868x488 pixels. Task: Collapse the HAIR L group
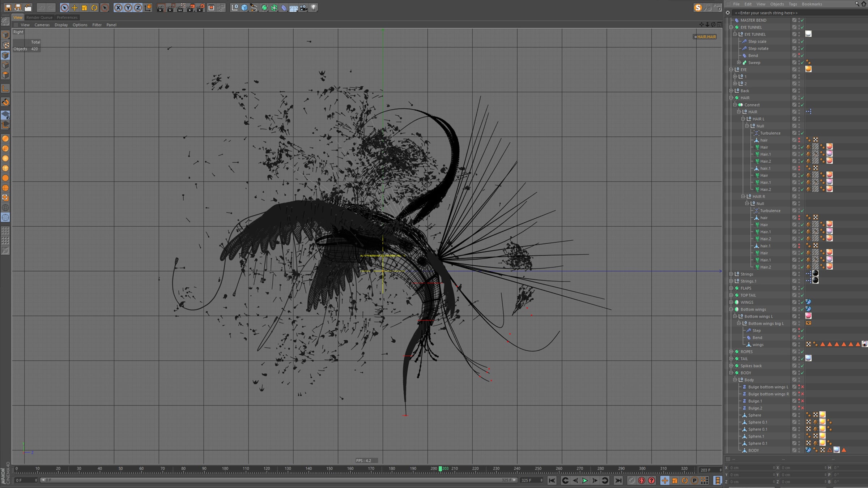(743, 119)
